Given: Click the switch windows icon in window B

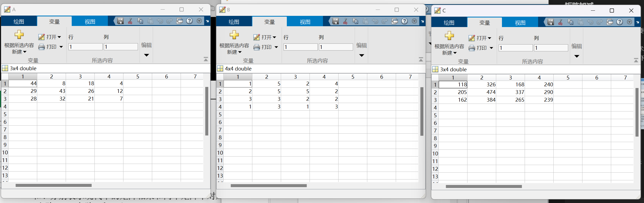Looking at the screenshot, I should coord(394,21).
